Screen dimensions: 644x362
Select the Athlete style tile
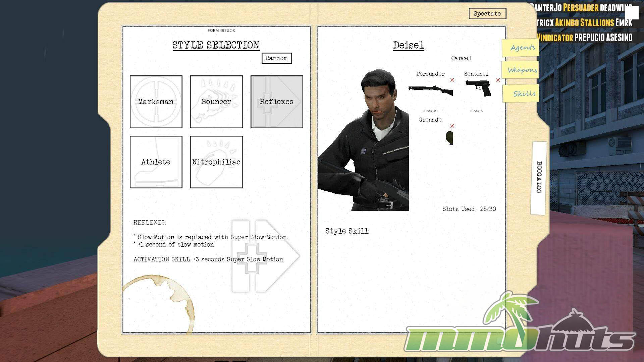[x=156, y=162]
